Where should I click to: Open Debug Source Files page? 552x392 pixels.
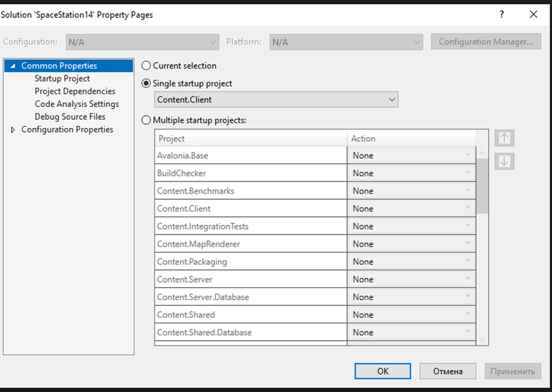pyautogui.click(x=70, y=117)
